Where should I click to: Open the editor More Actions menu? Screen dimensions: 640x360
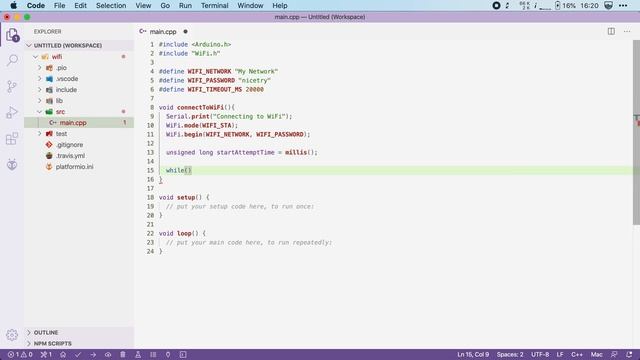(x=627, y=31)
